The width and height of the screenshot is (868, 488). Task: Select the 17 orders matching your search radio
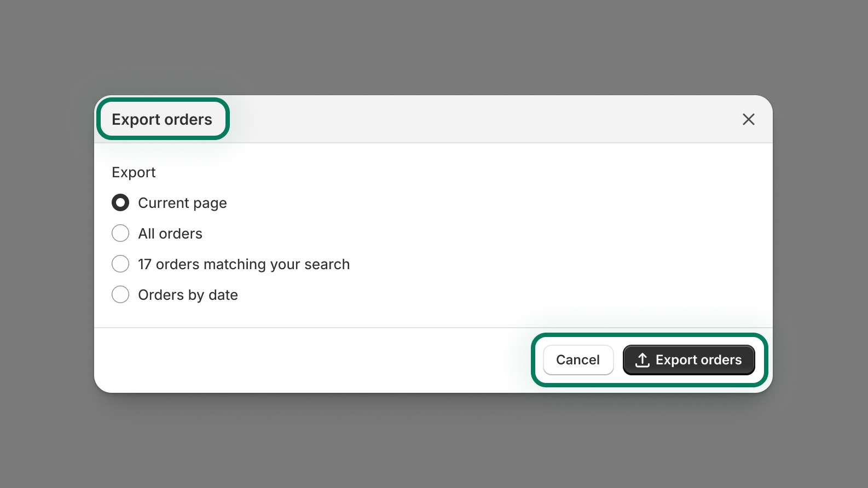(x=120, y=264)
